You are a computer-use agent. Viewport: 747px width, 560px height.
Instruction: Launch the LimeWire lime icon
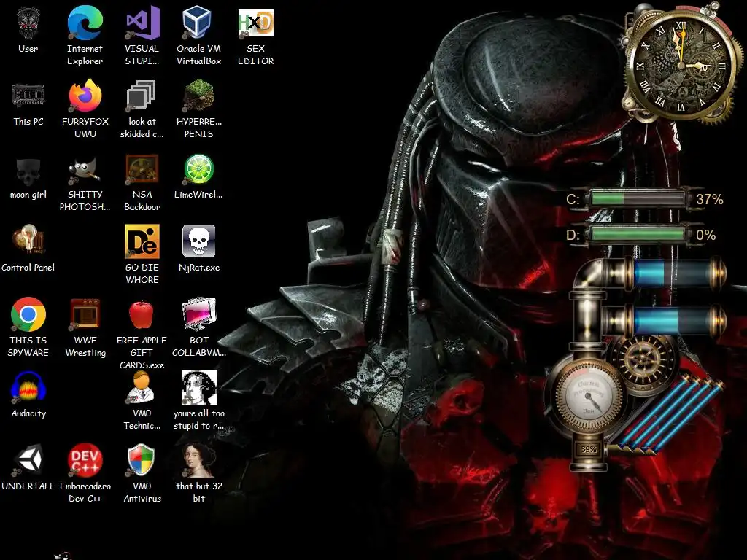tap(198, 169)
